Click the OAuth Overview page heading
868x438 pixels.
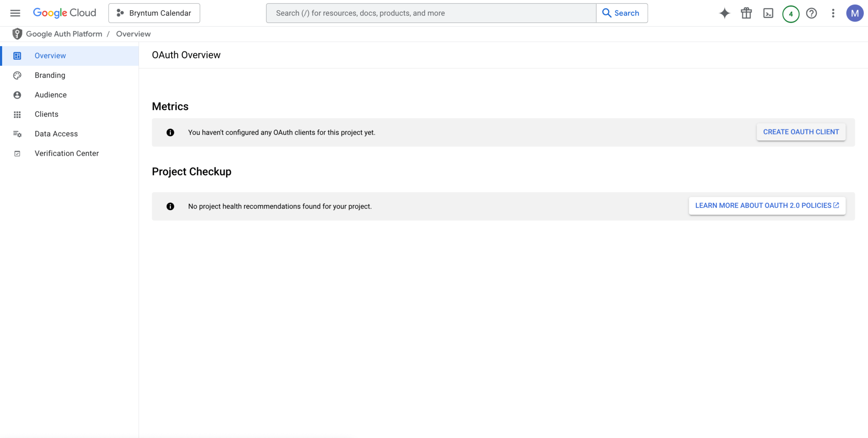(186, 55)
